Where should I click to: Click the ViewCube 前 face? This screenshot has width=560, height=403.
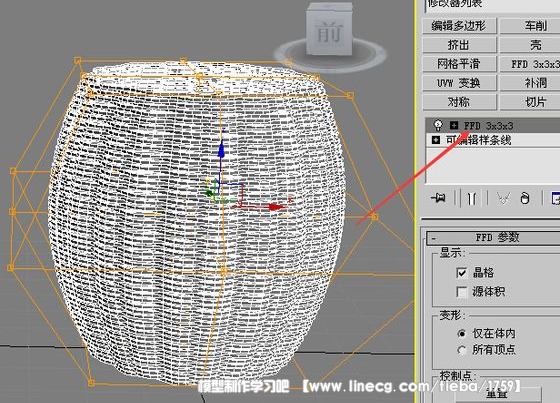(x=329, y=32)
